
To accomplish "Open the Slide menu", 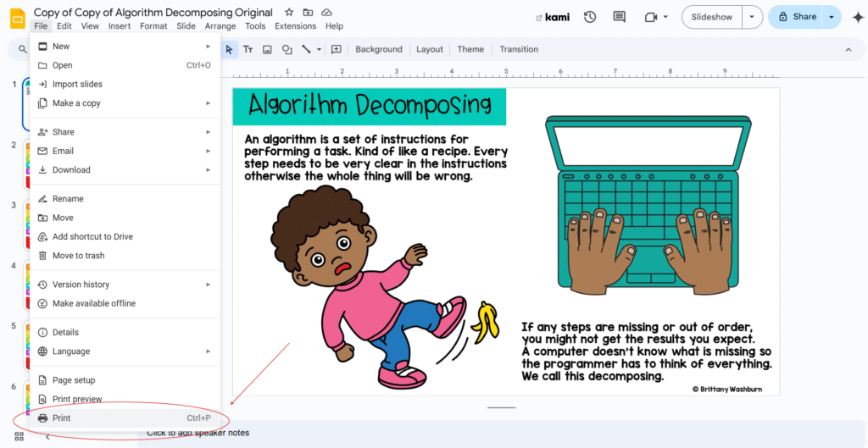I will tap(186, 26).
